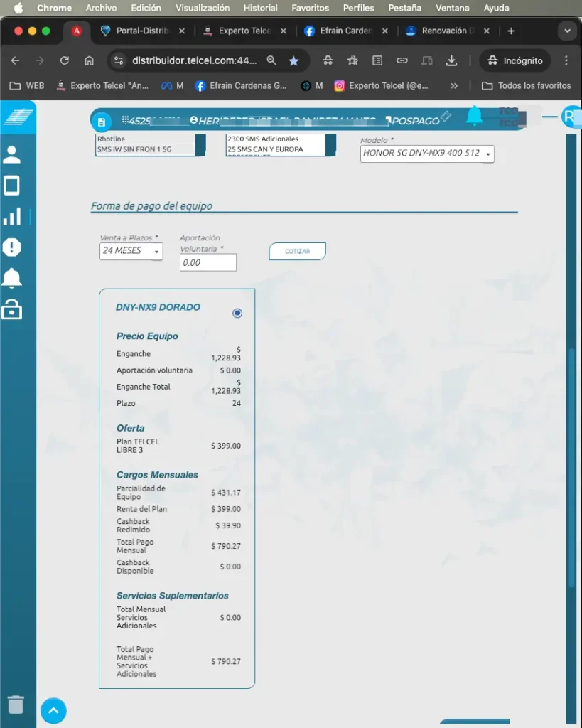Screen dimensions: 582x728
Task: Select the pinned red A tab
Action: [77, 31]
